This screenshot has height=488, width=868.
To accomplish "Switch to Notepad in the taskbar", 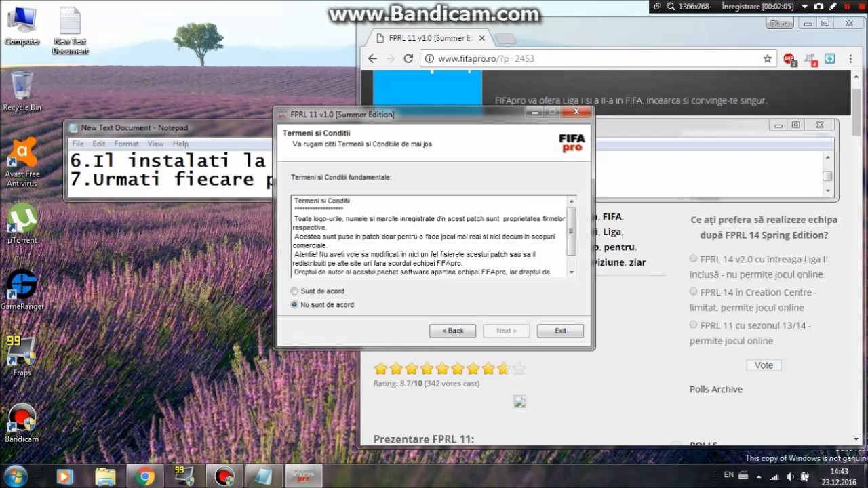I will click(x=263, y=476).
